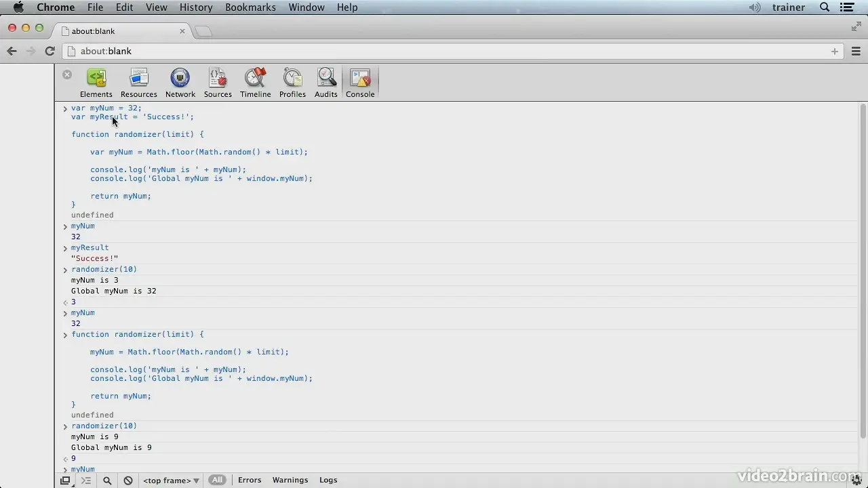Open the Bookmarks menu

(250, 7)
